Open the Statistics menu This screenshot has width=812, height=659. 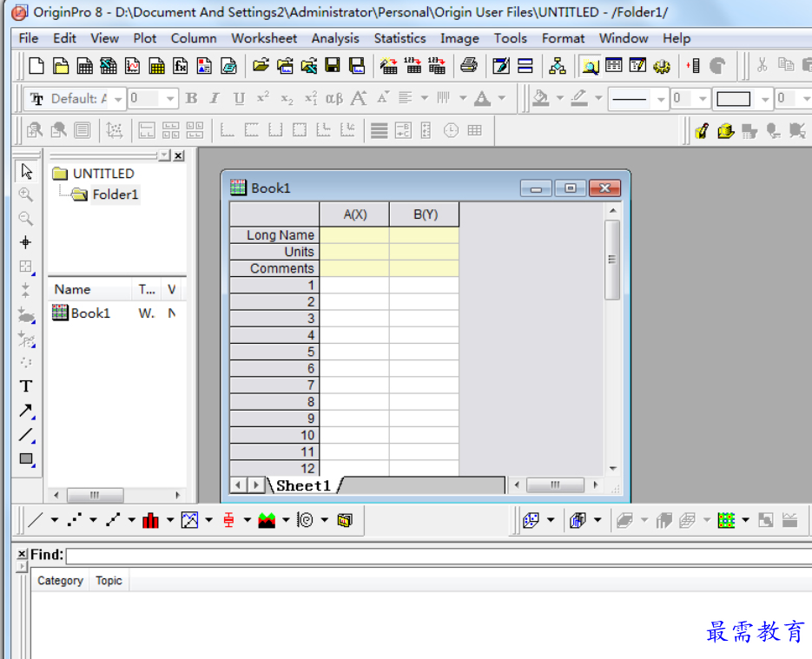coord(399,38)
